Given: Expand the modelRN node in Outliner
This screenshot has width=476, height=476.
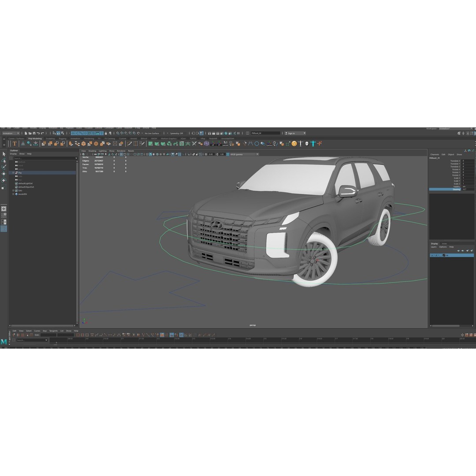Looking at the screenshot, I should tap(13, 194).
